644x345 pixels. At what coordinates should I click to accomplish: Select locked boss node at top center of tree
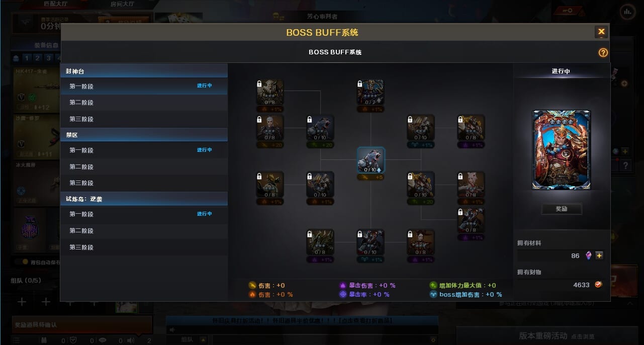[x=371, y=92]
